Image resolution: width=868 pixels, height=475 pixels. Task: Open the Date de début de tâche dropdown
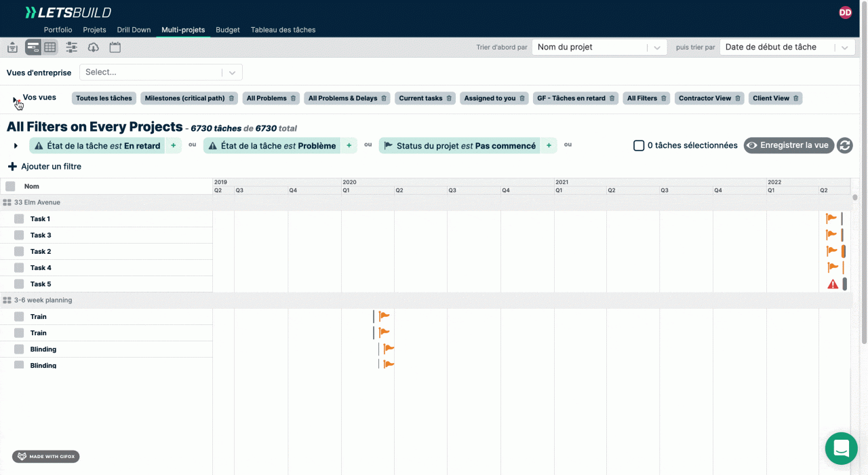[785, 47]
